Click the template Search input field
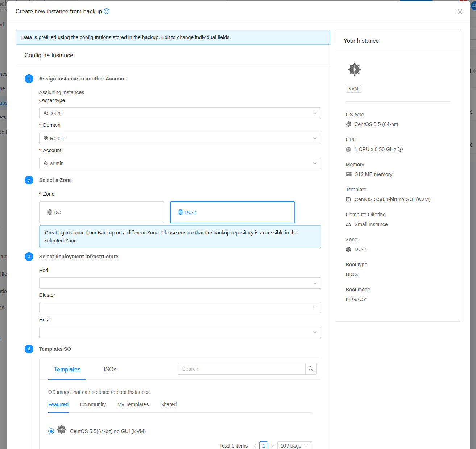This screenshot has width=476, height=449. (x=241, y=369)
